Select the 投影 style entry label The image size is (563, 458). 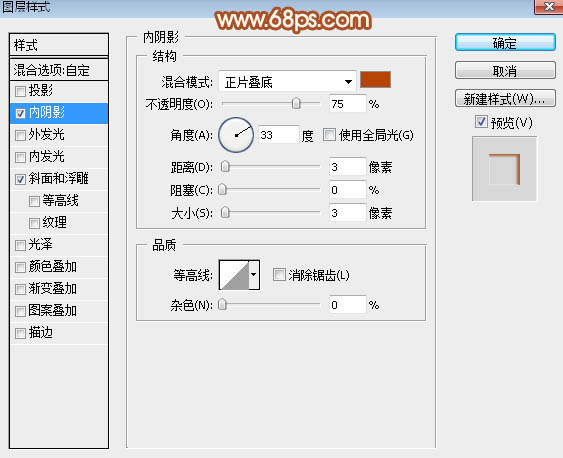(41, 90)
